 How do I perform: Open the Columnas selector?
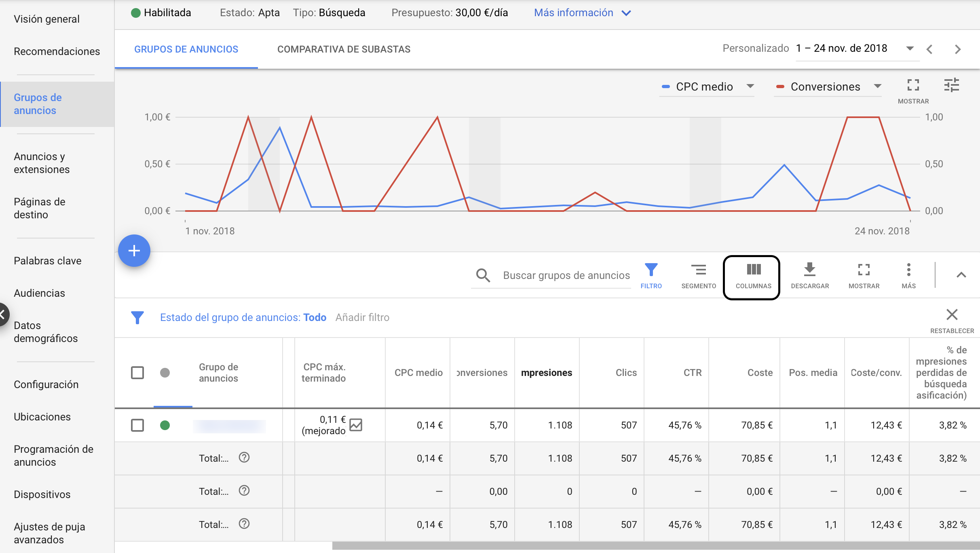tap(753, 276)
